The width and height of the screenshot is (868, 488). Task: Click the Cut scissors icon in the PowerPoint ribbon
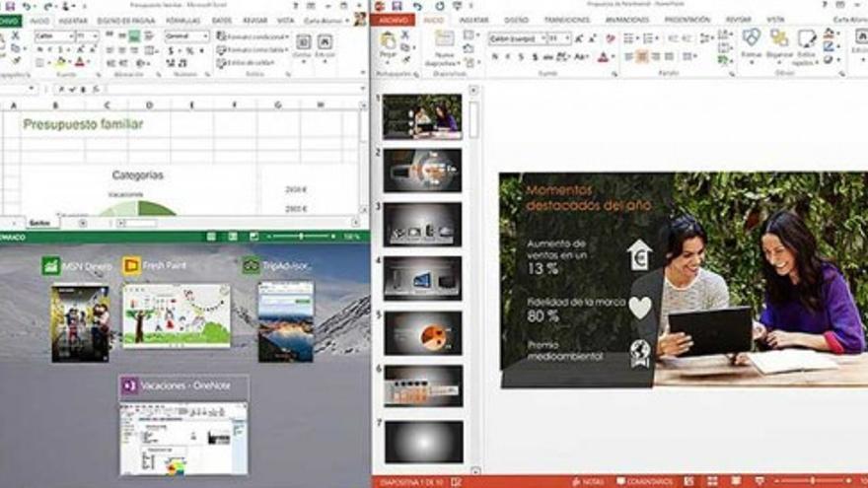404,35
